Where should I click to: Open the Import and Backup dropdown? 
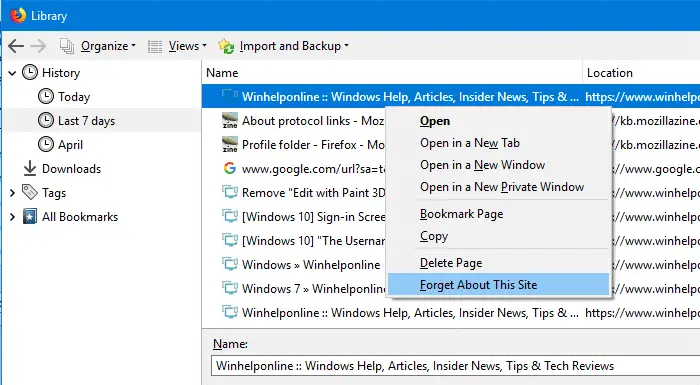click(x=294, y=46)
